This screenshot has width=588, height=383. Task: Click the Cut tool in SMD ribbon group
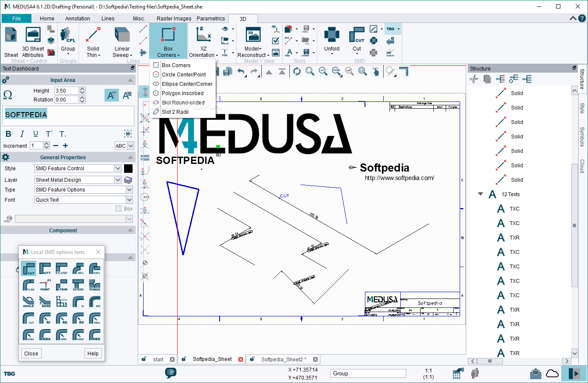pyautogui.click(x=357, y=41)
